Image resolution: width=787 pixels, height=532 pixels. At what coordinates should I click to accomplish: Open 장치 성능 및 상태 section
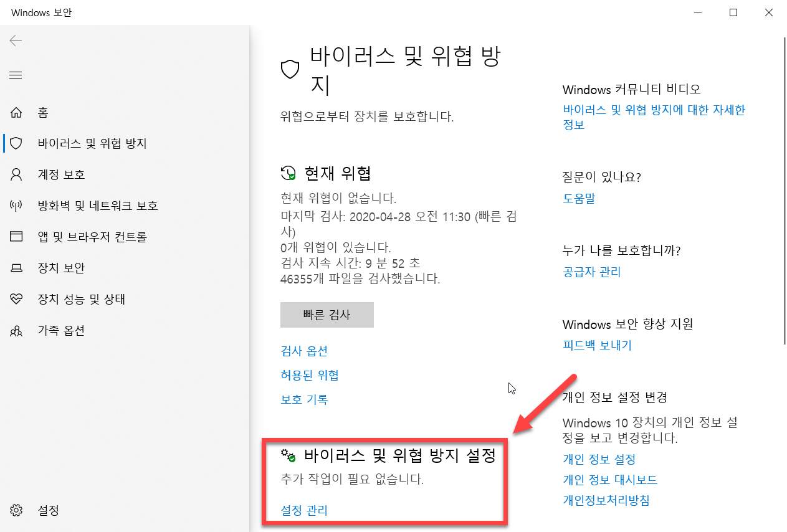click(x=82, y=299)
